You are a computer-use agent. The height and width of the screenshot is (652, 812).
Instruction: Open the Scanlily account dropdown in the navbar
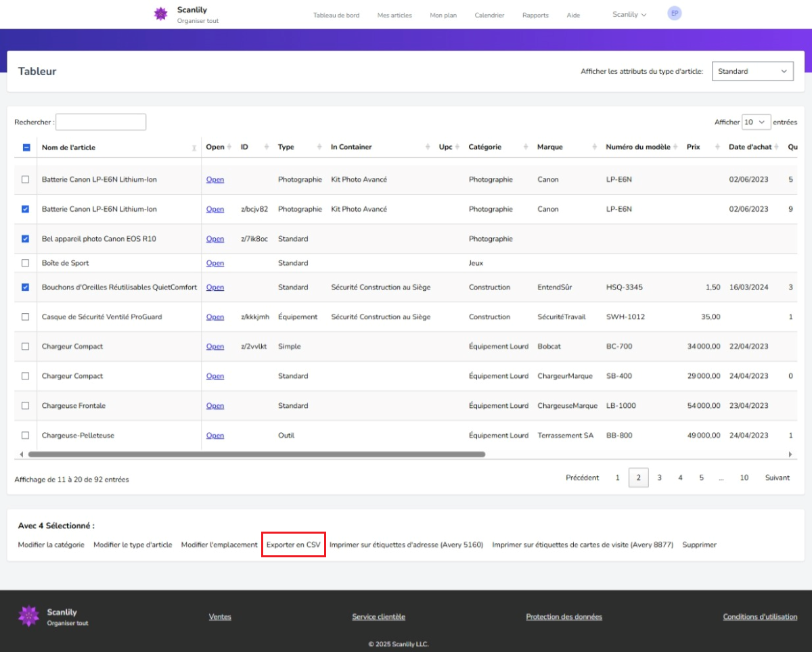pyautogui.click(x=629, y=13)
